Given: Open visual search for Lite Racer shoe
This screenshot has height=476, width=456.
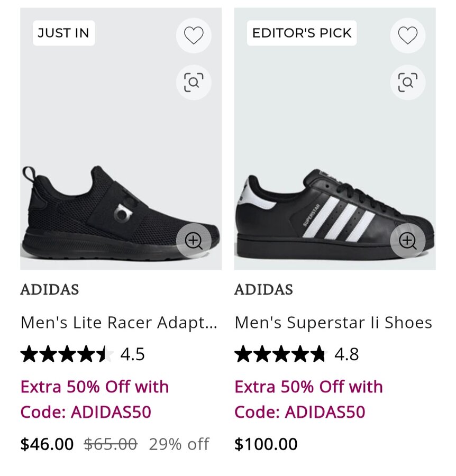Looking at the screenshot, I should (x=194, y=83).
